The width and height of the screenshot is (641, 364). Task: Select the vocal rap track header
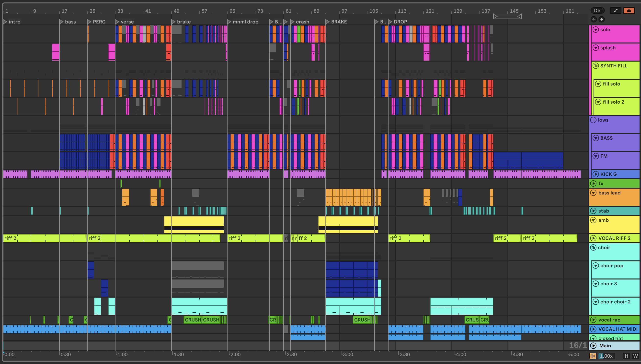609,320
